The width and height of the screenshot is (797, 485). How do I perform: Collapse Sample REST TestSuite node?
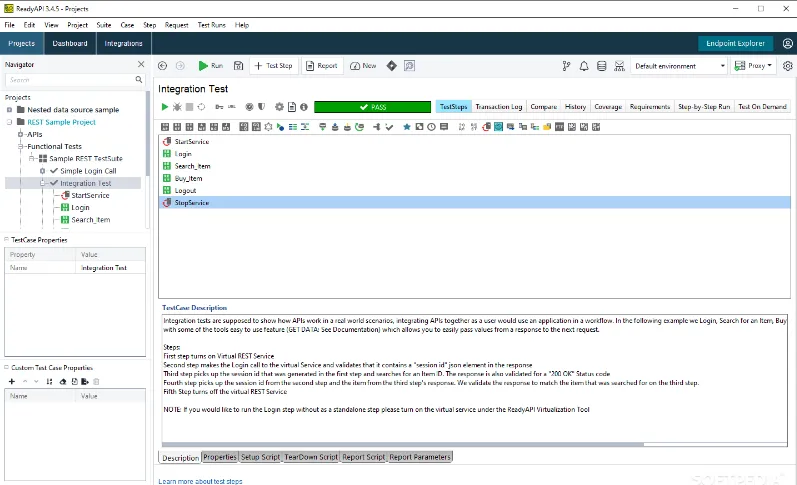click(32, 159)
